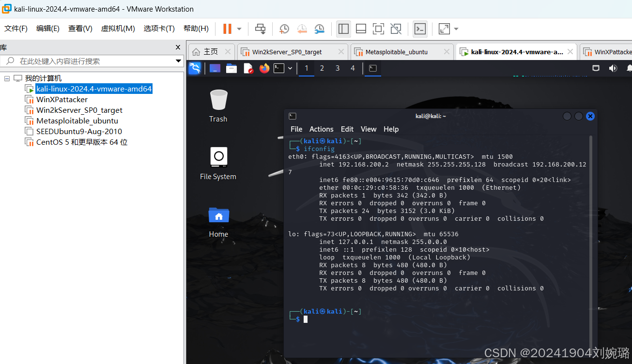Screen dimensions: 632x364
Task: Select 我的计算机 in the library tree
Action: click(43, 78)
